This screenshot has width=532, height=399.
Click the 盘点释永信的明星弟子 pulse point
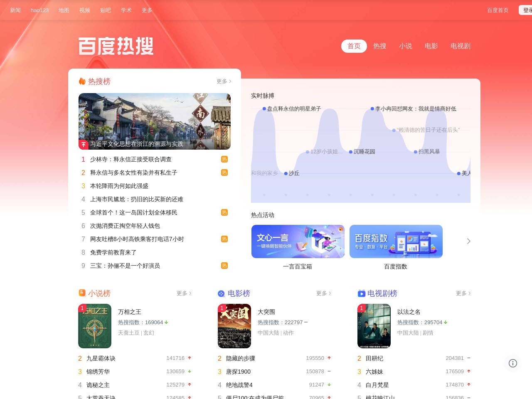coord(264,109)
